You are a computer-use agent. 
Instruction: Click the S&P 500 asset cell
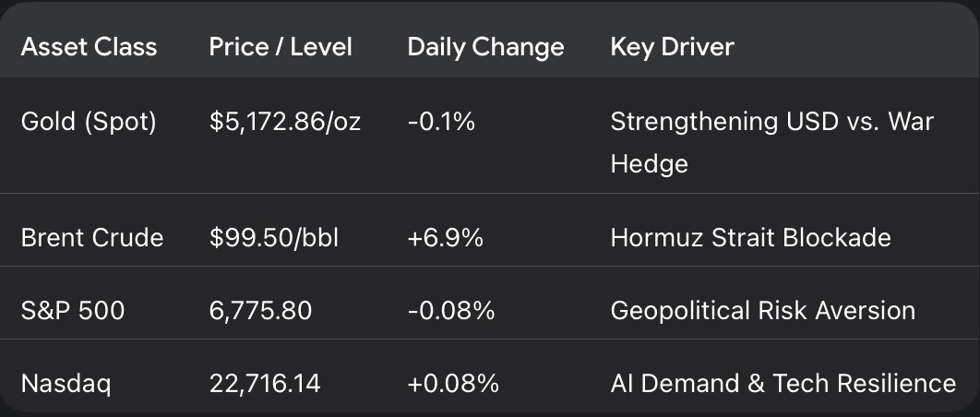click(x=73, y=311)
